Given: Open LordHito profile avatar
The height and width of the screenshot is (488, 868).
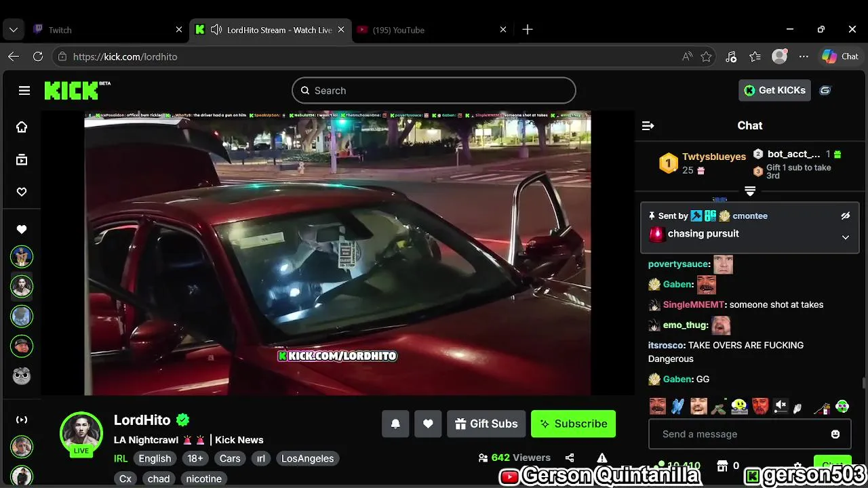Looking at the screenshot, I should point(81,432).
